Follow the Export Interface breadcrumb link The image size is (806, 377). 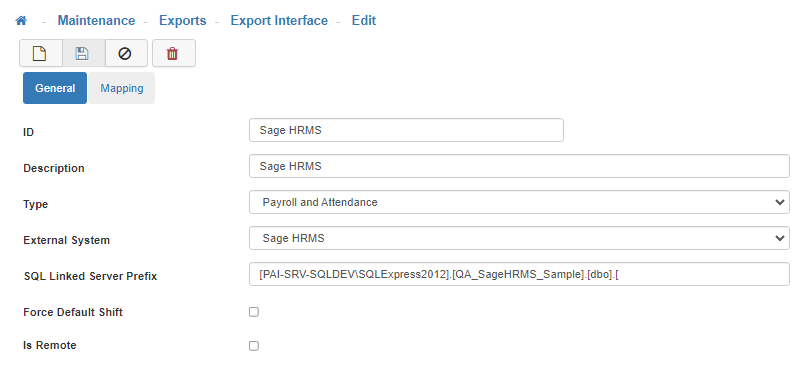[279, 21]
